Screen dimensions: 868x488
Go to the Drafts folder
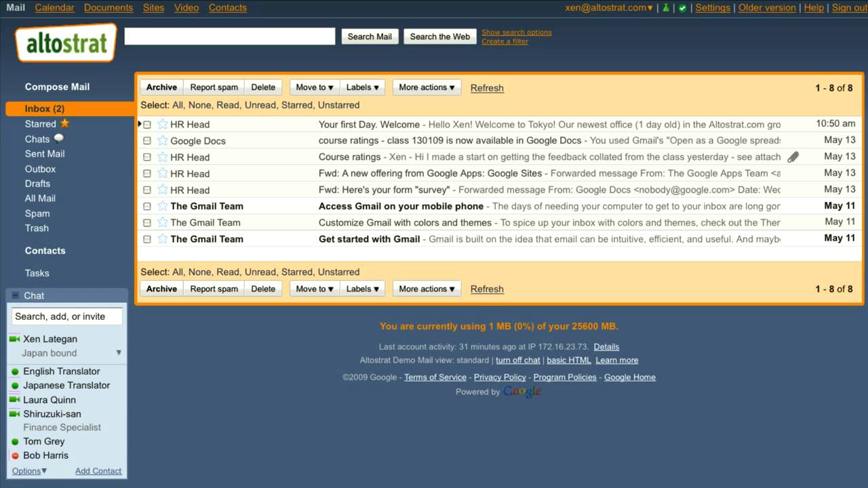37,184
